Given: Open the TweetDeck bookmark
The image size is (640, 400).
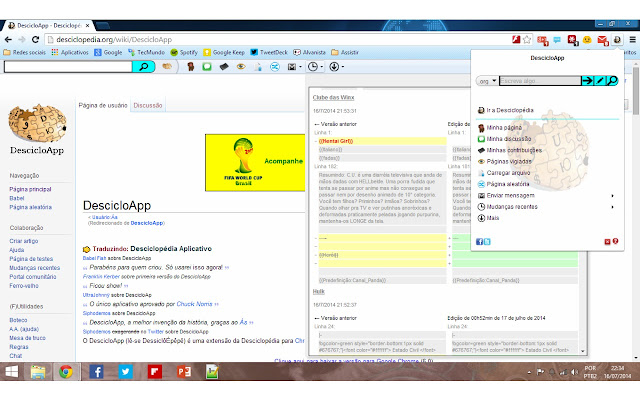Looking at the screenshot, I should point(269,52).
